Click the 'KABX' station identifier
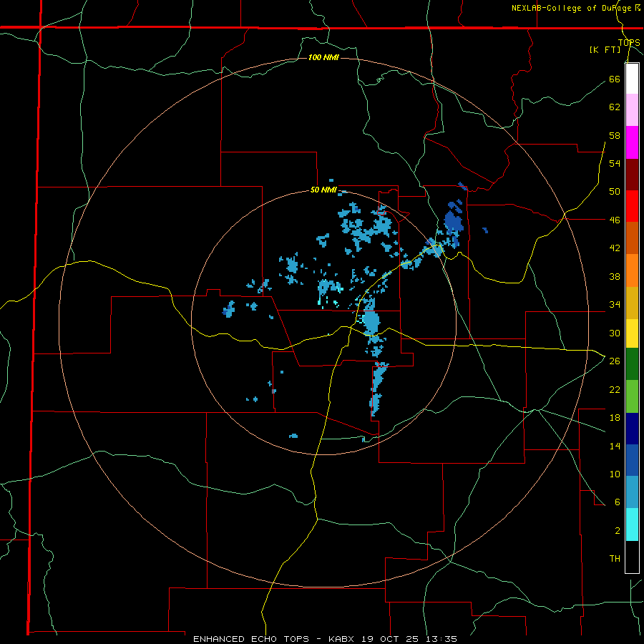The width and height of the screenshot is (644, 644). (343, 639)
